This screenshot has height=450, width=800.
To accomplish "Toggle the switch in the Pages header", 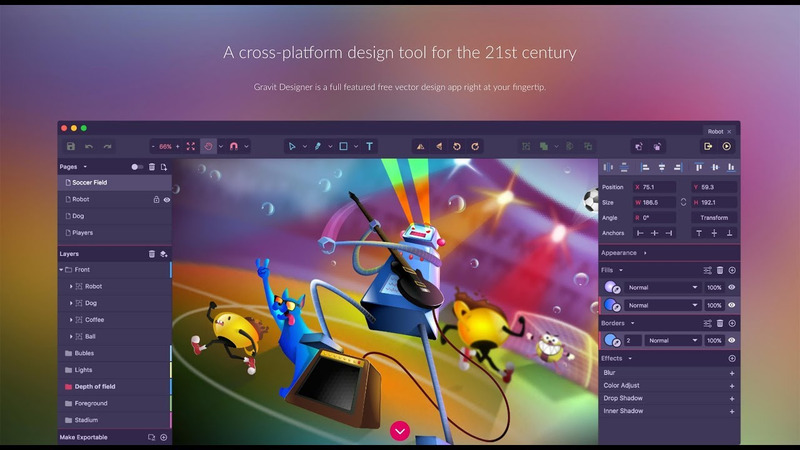I will [x=137, y=167].
